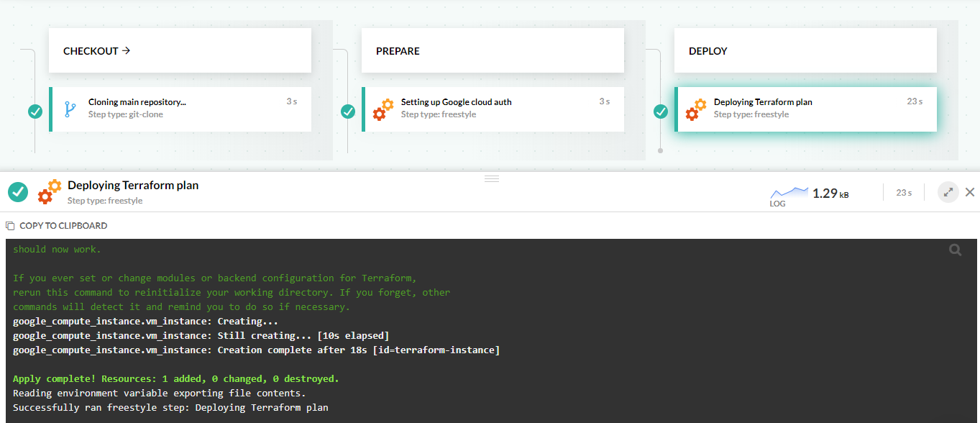Click the gears icon on Deploying Terraform plan step
980x423 pixels.
click(696, 109)
